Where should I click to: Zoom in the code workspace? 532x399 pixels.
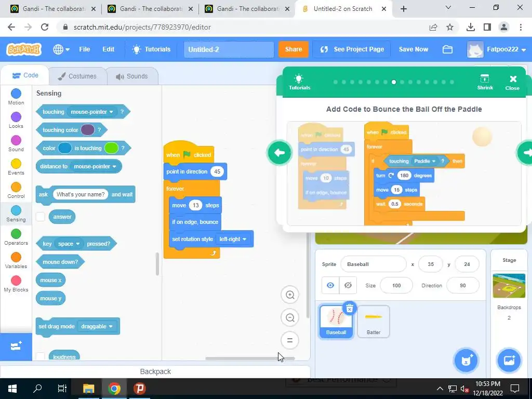click(290, 295)
